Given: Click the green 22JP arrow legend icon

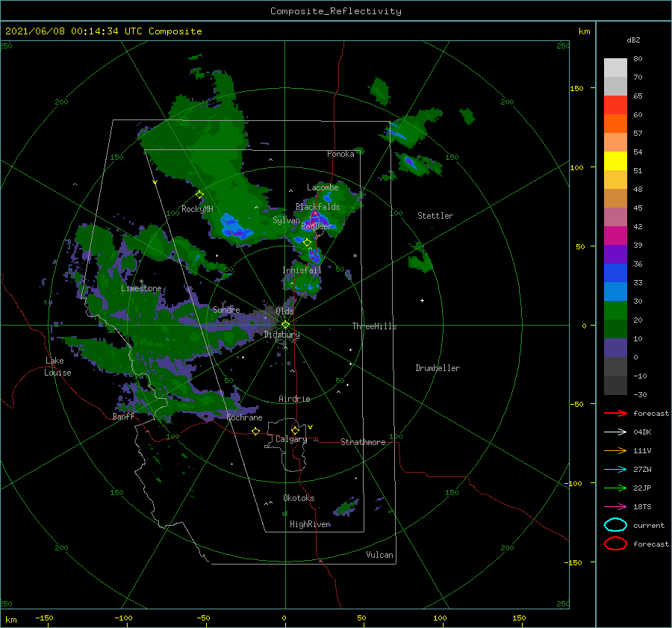Looking at the screenshot, I should (x=616, y=488).
